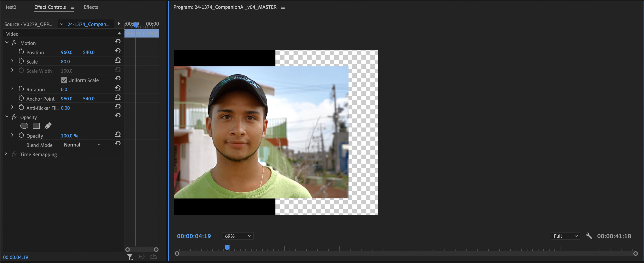Create a free draw bezier mask with Pen
Screen dimensions: 644x263
tap(48, 126)
